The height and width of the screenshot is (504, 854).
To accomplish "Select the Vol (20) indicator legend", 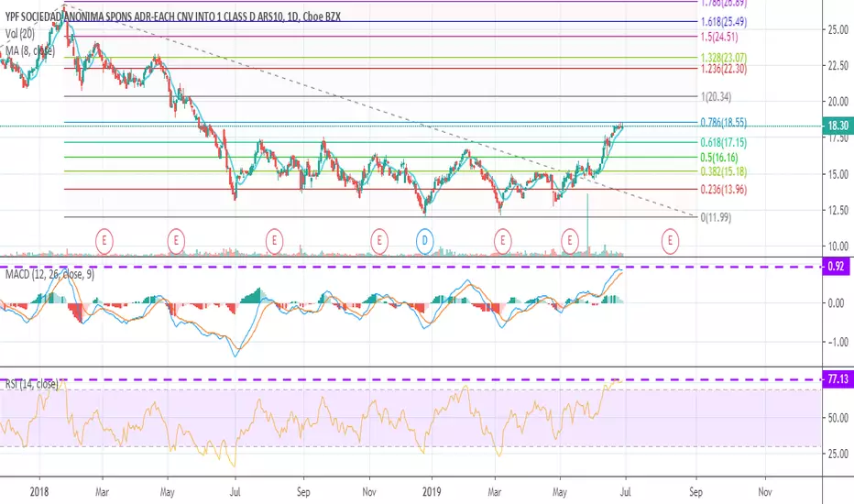I will tap(20, 34).
